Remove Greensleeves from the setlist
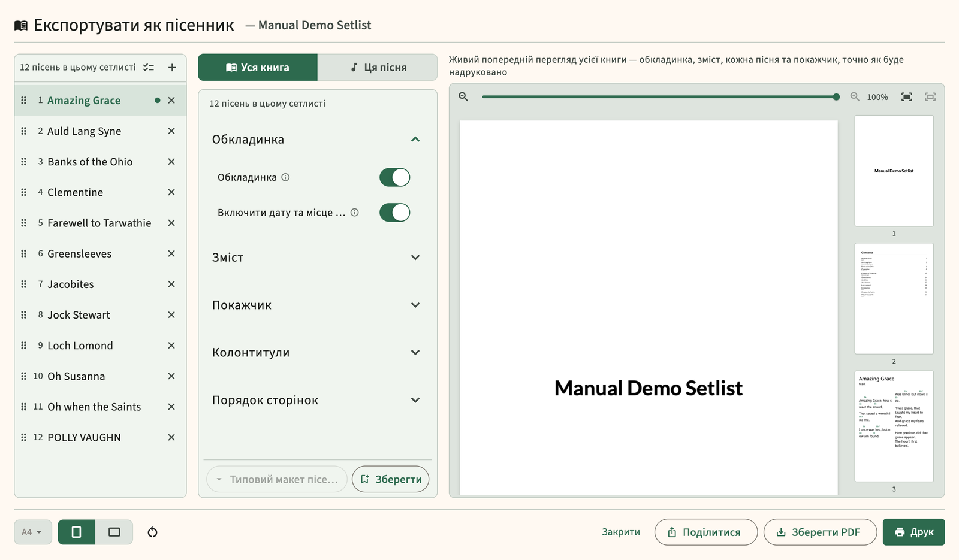 coord(171,254)
